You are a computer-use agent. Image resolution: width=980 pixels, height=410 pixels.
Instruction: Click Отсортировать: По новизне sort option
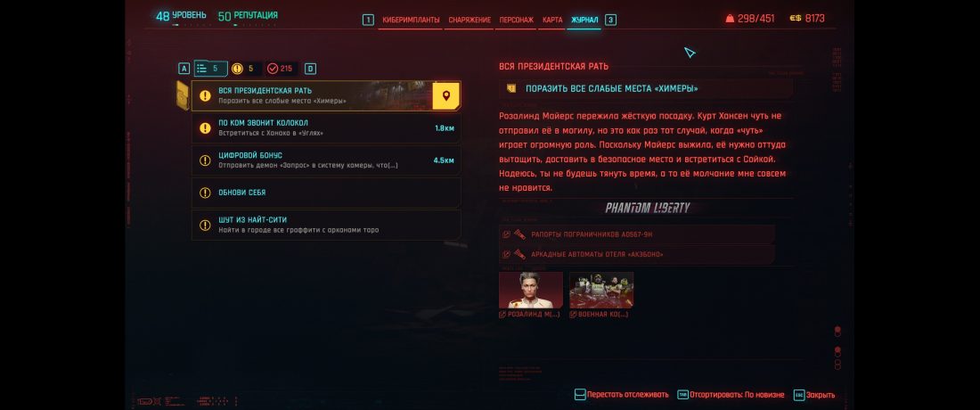tap(731, 395)
